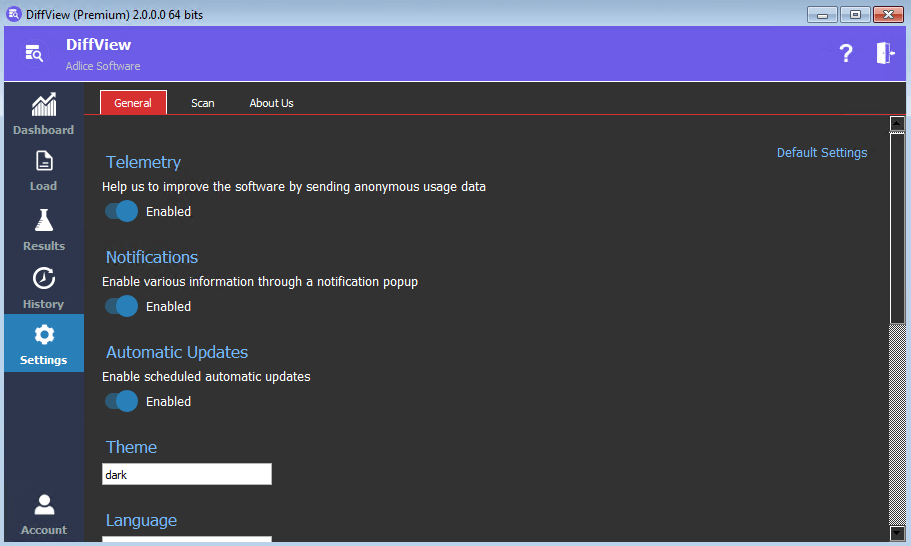Click the scrollbar down arrow

[897, 533]
